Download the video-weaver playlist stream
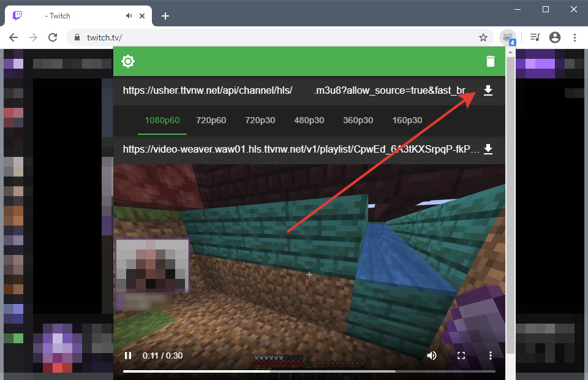Screen dimensions: 588x380 point(488,150)
